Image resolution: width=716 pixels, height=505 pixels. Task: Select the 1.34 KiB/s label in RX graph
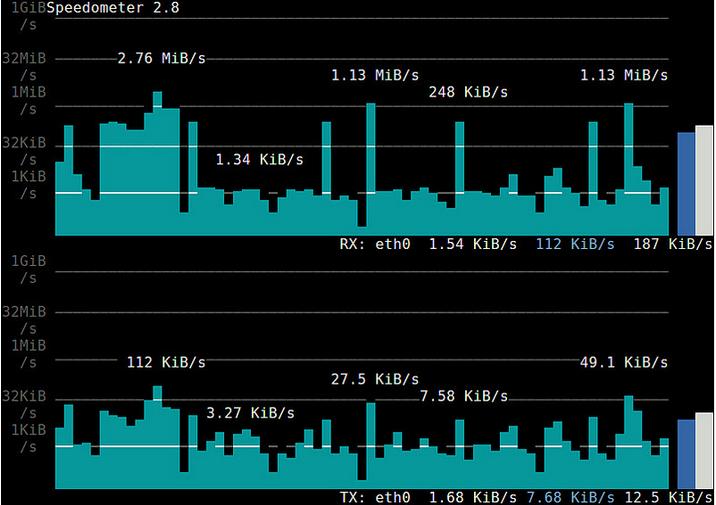coord(259,158)
